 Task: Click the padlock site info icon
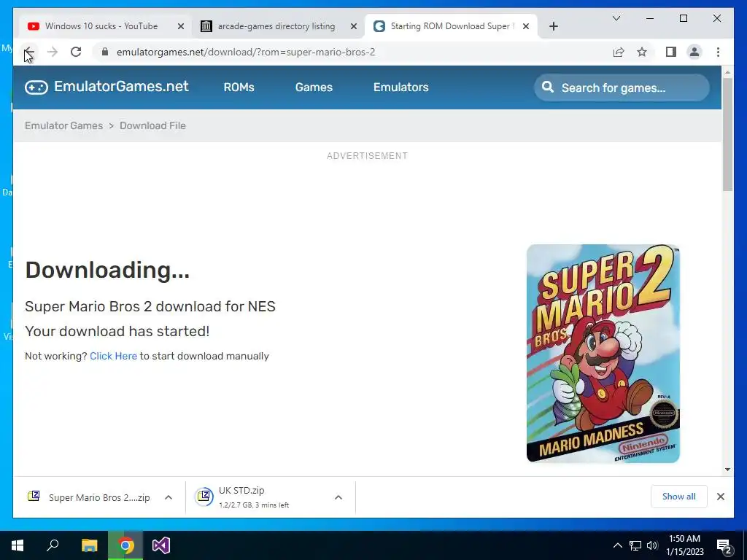coord(105,52)
